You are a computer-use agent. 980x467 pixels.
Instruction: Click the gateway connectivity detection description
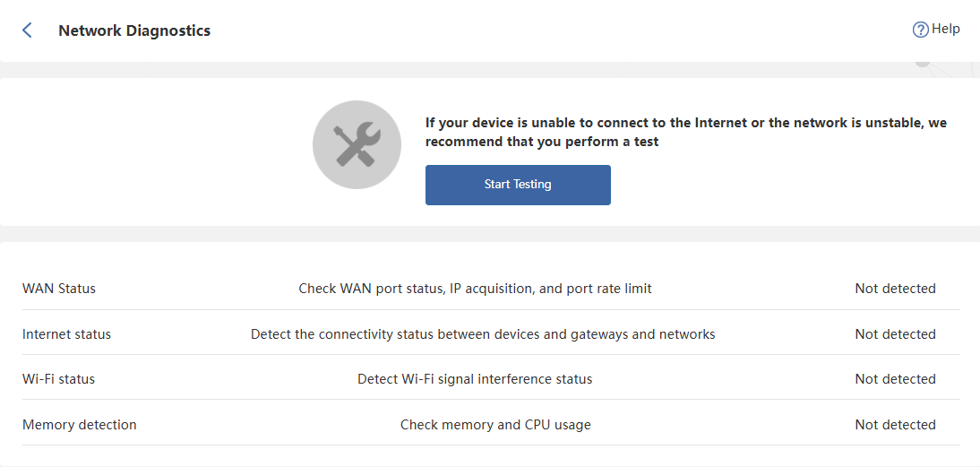(483, 334)
